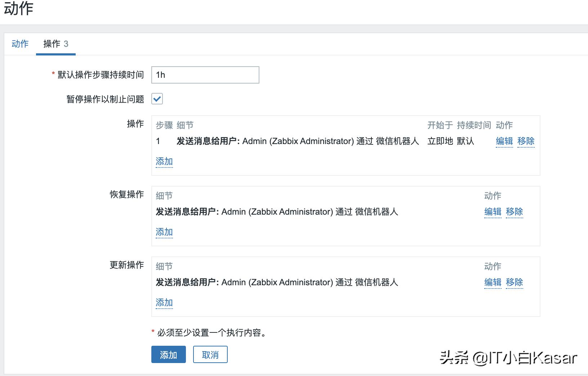Click the 取消 cancel button
The width and height of the screenshot is (588, 376).
[210, 354]
